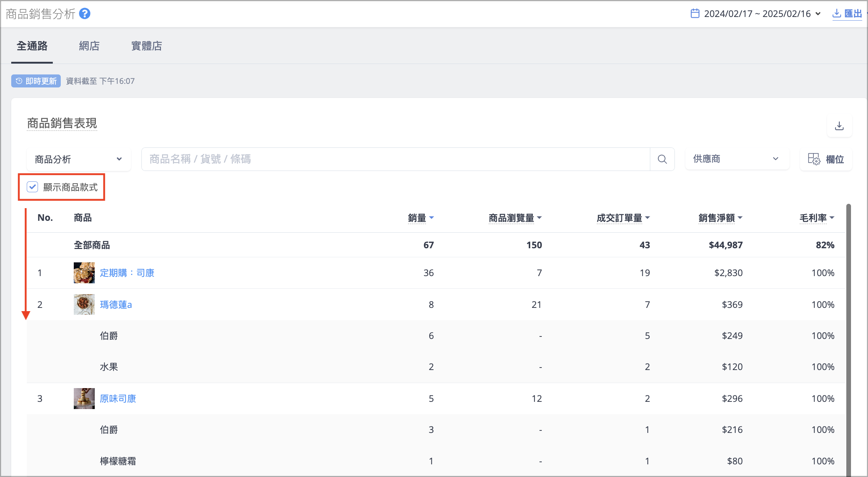Click the table vertical scrollbar
This screenshot has height=477, width=868.
click(848, 340)
